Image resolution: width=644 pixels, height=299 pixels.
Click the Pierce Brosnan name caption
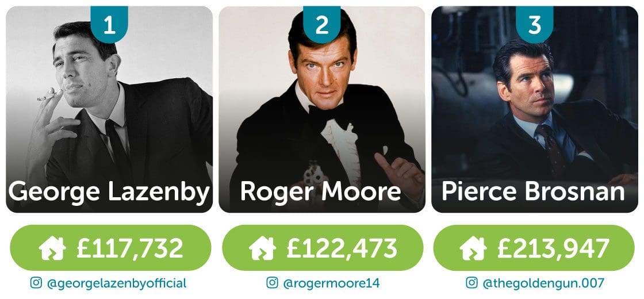coord(533,192)
